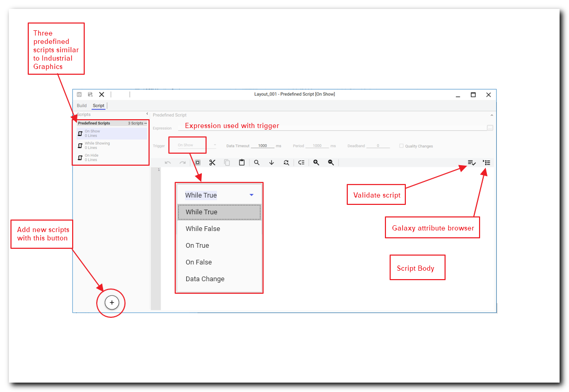Screen dimensions: 569x392
Task: Collapse the Scripts panel chevron
Action: [x=147, y=114]
